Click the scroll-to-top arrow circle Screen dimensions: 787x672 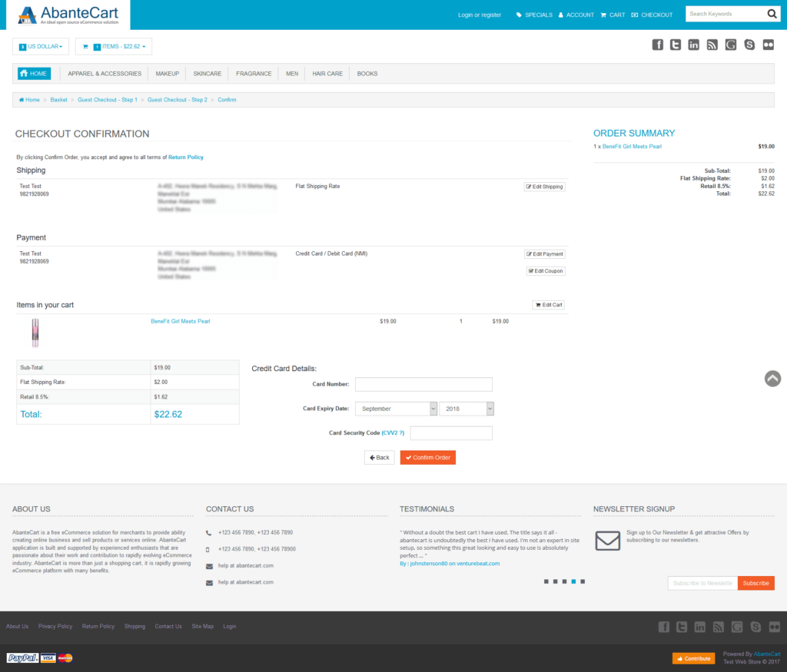pos(772,379)
